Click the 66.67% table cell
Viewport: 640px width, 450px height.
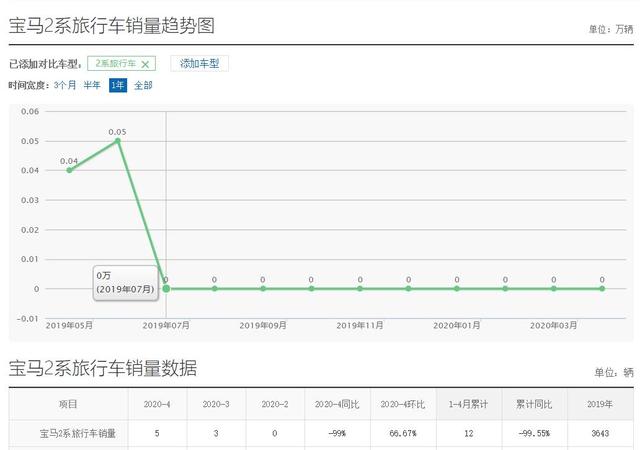(x=403, y=433)
